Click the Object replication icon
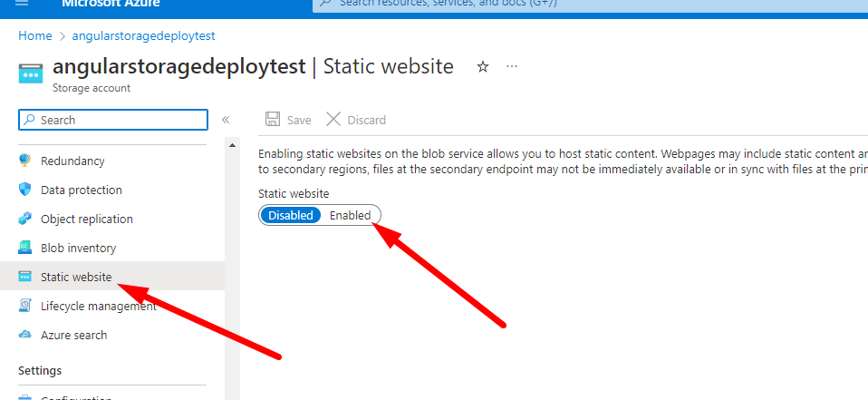Viewport: 868px width, 400px height. (25, 219)
